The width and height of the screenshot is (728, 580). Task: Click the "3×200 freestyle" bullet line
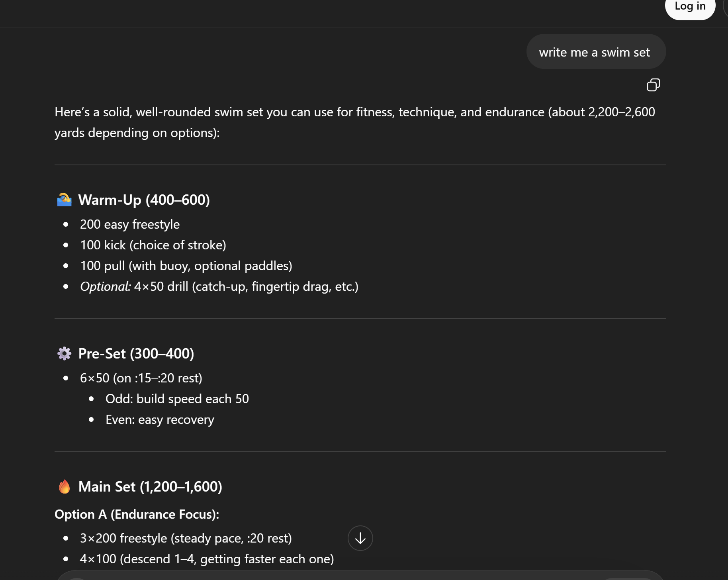pyautogui.click(x=186, y=538)
